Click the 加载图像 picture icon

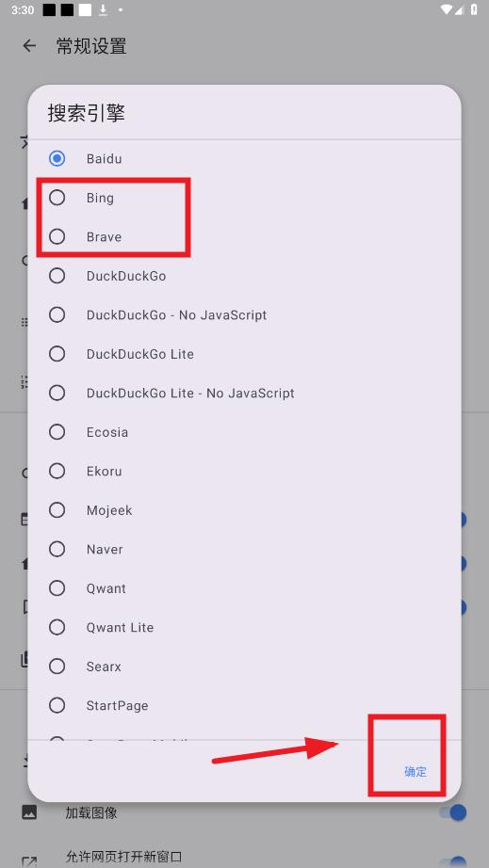[x=29, y=812]
